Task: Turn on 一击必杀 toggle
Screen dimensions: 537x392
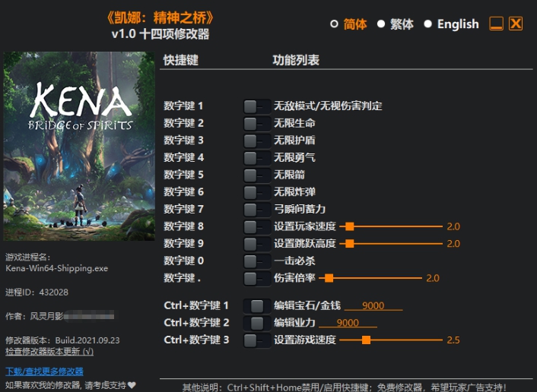Action: pyautogui.click(x=257, y=261)
